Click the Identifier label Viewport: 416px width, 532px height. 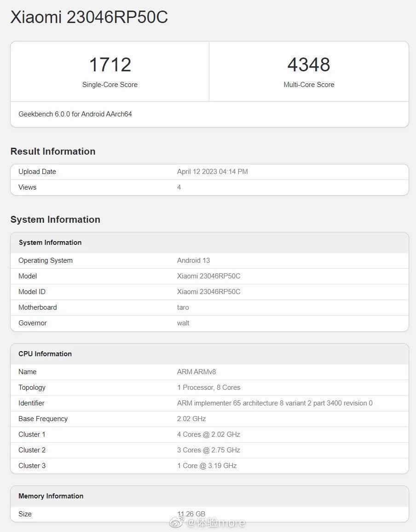(32, 403)
